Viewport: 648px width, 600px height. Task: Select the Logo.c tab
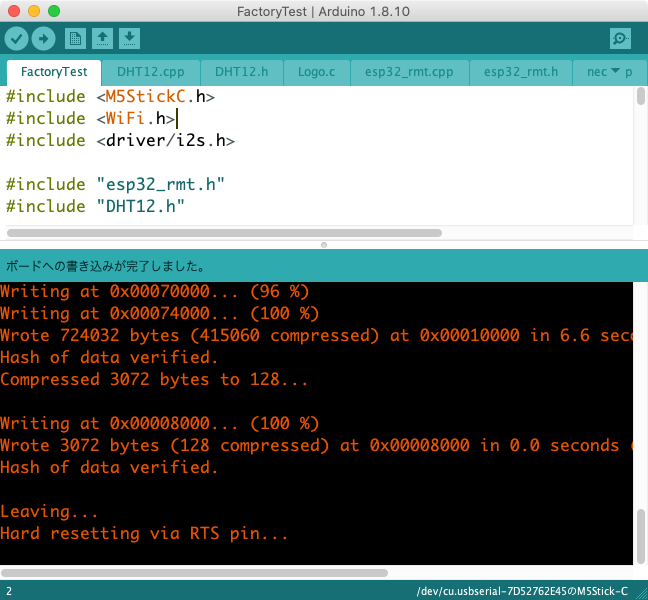[x=317, y=72]
